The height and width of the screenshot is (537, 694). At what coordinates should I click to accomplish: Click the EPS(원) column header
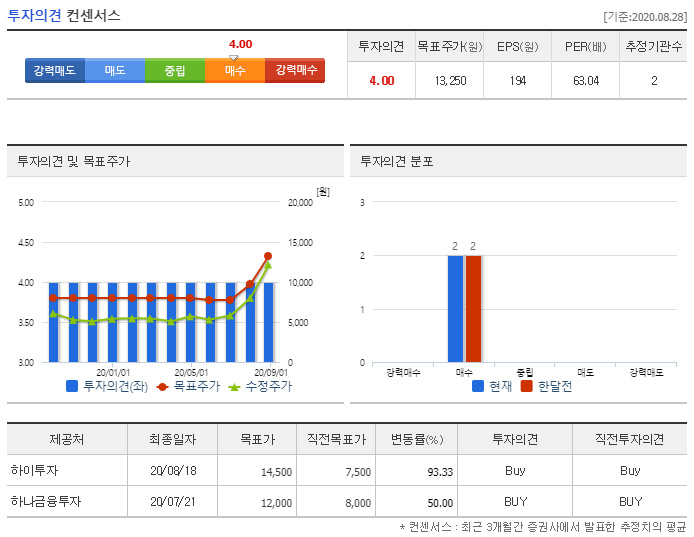click(517, 46)
